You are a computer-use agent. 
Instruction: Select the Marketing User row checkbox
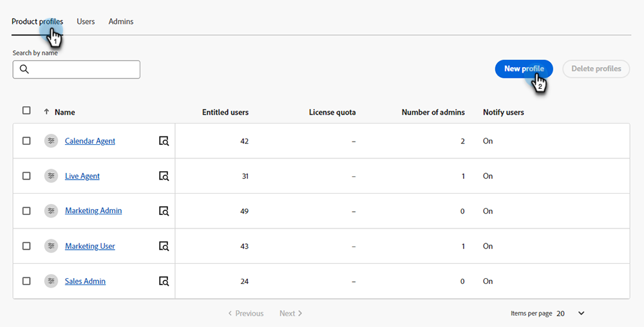pos(26,246)
